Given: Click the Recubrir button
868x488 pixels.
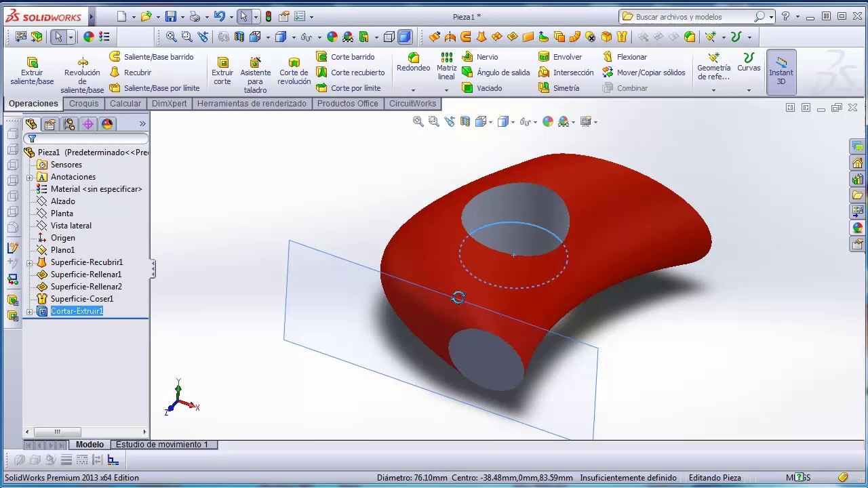Looking at the screenshot, I should 131,73.
